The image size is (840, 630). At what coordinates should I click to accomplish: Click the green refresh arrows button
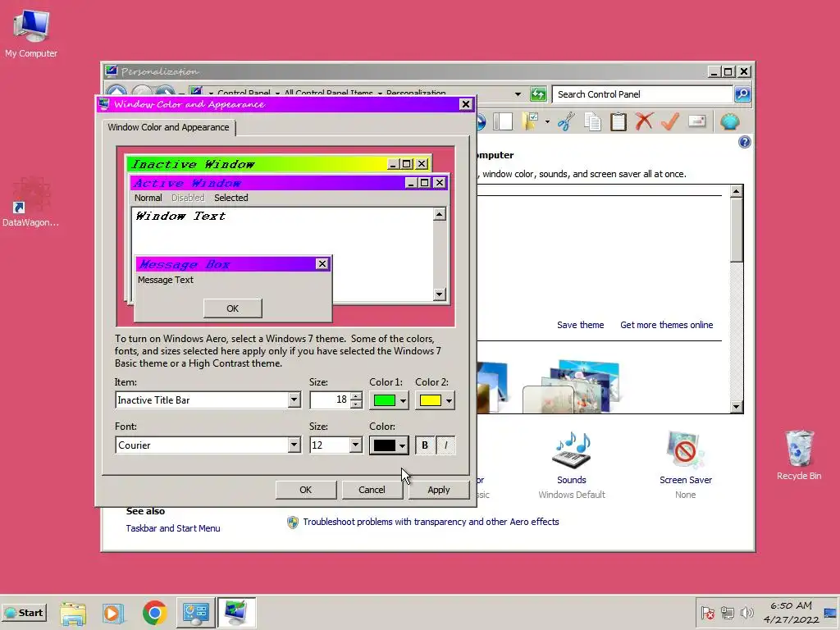538,94
